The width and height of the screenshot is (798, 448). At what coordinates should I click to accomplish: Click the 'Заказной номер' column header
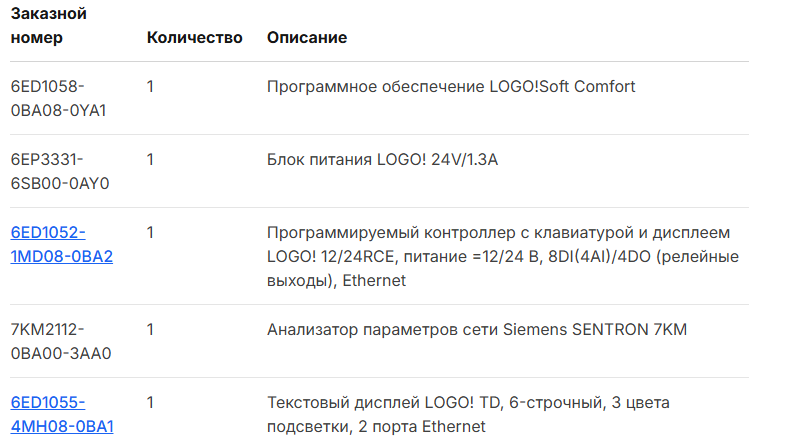point(48,26)
